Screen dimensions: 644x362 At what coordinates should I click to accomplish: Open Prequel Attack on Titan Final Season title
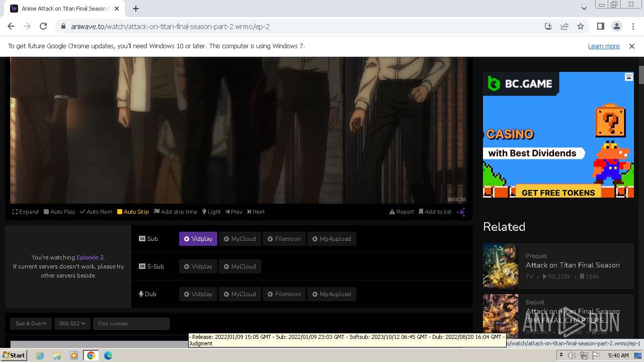coord(573,265)
